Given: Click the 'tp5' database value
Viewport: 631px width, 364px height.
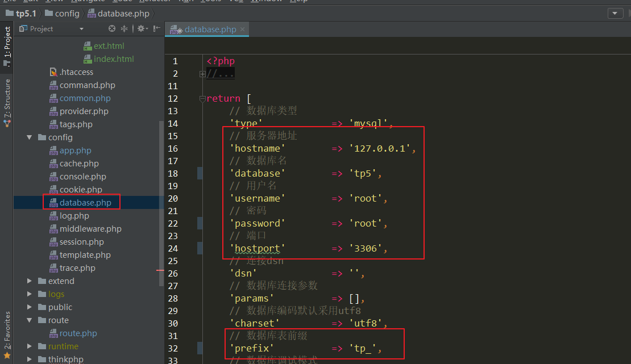Looking at the screenshot, I should 363,173.
